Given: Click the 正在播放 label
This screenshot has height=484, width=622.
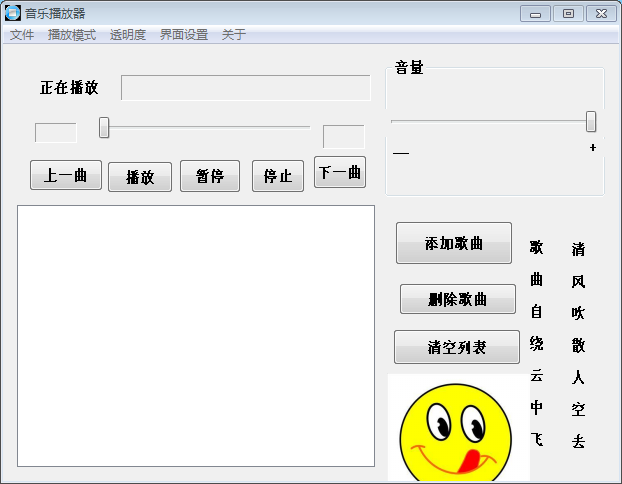Looking at the screenshot, I should (x=69, y=88).
